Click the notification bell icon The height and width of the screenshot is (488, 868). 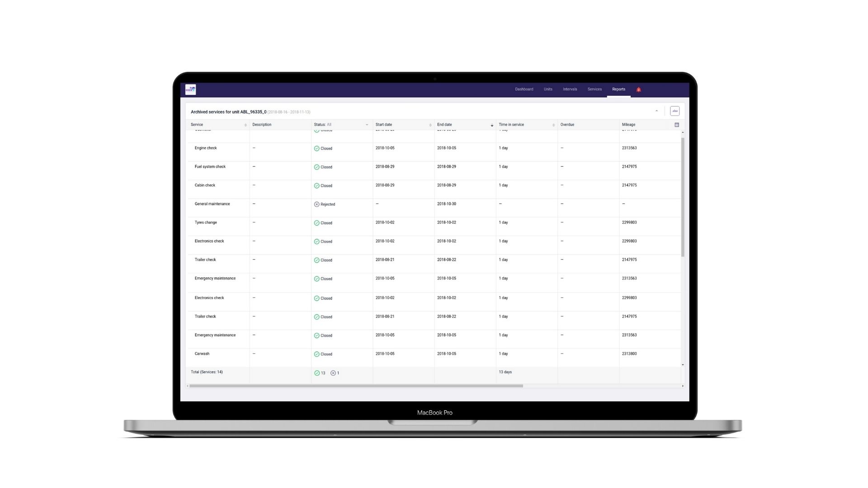(638, 89)
